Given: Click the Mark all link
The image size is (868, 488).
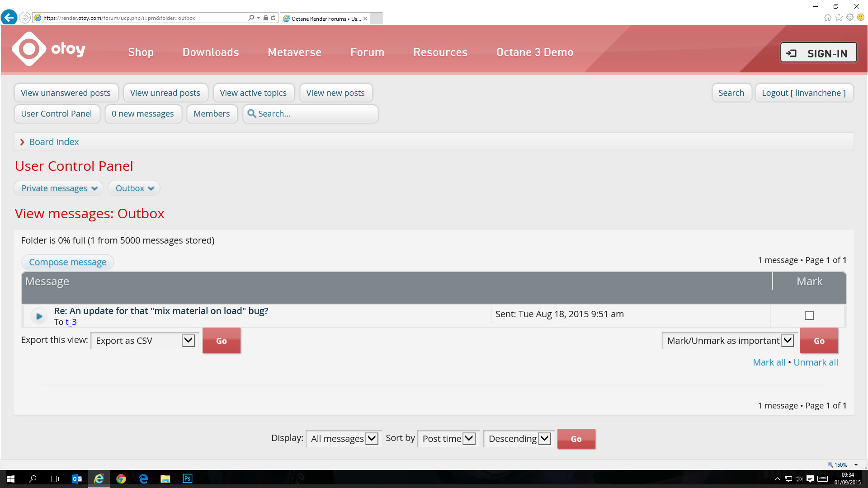Looking at the screenshot, I should (x=769, y=362).
